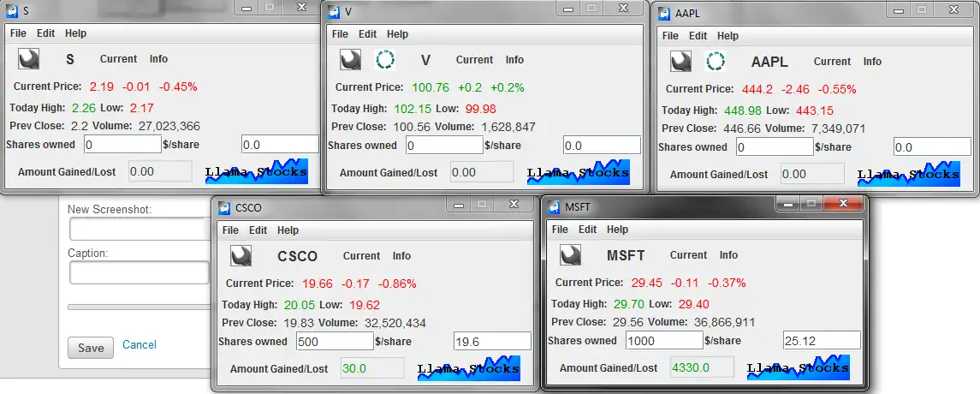Click Shares owned field in AAPL window
This screenshot has height=394, width=980.
pyautogui.click(x=775, y=147)
